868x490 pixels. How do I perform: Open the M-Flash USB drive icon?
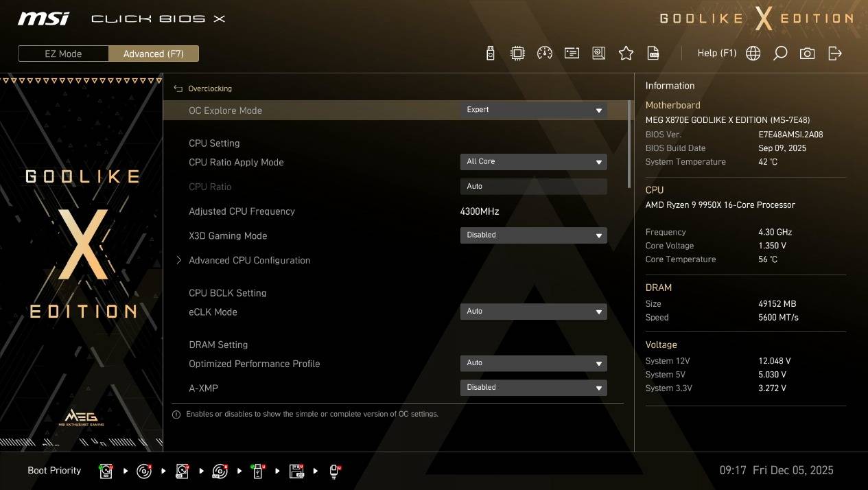pos(490,54)
